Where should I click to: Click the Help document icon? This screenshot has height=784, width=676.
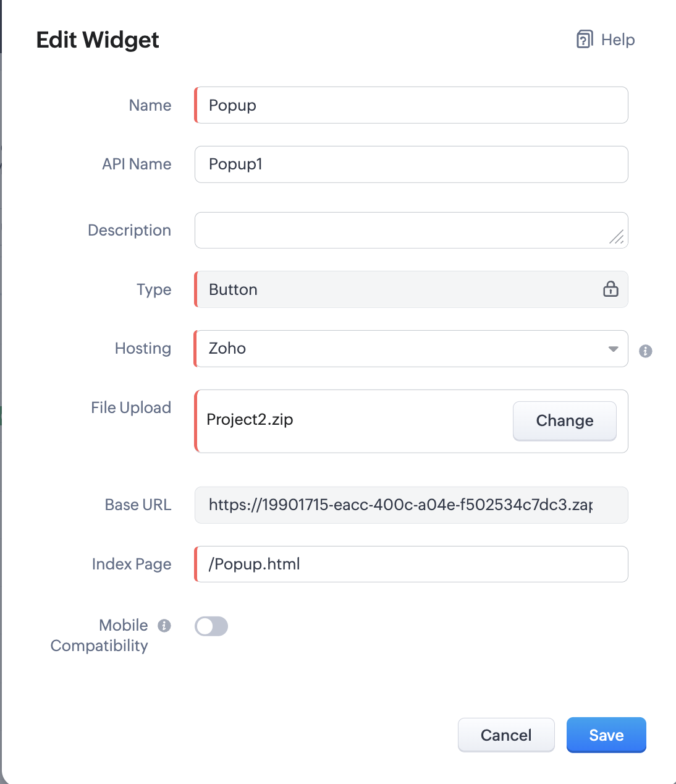[x=584, y=40]
